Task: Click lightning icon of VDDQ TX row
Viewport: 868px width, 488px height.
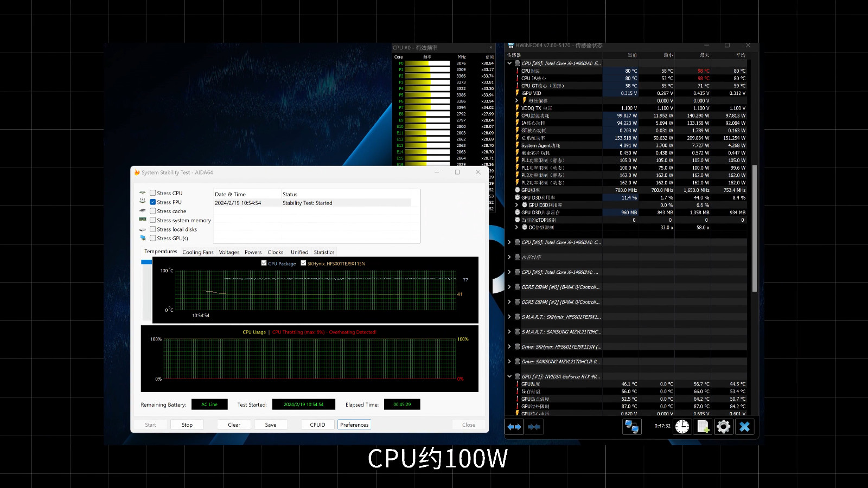Action: point(517,108)
